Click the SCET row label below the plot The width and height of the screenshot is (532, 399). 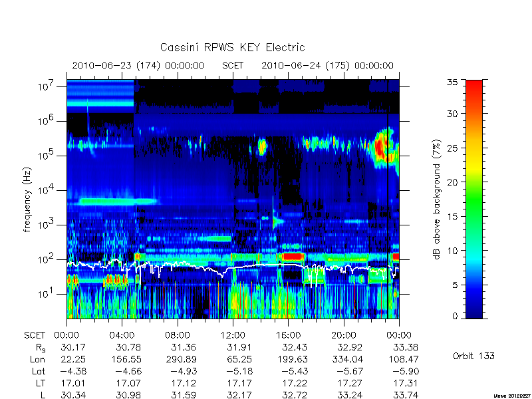pos(35,336)
